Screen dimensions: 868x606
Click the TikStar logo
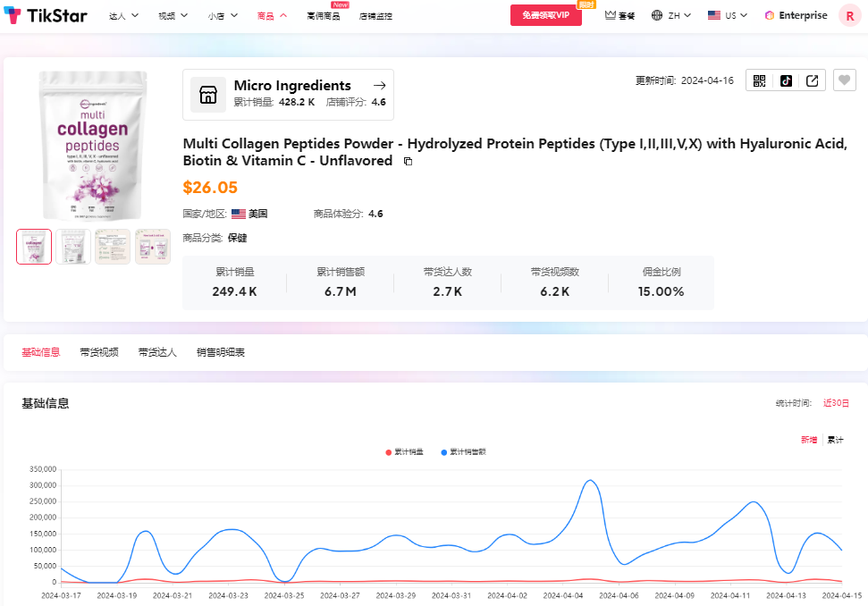point(46,15)
